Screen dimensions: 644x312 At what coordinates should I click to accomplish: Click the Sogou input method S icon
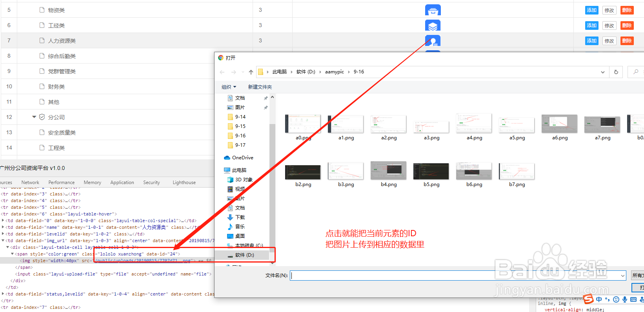(x=588, y=299)
